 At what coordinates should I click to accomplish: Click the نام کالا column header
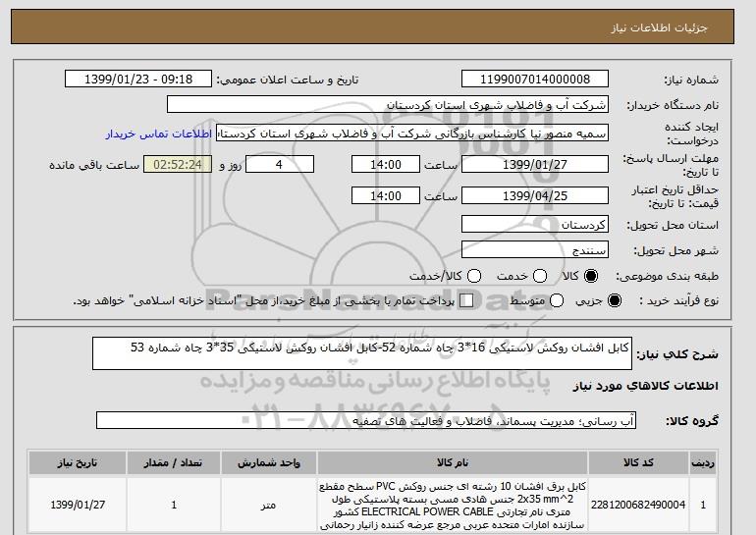453,462
